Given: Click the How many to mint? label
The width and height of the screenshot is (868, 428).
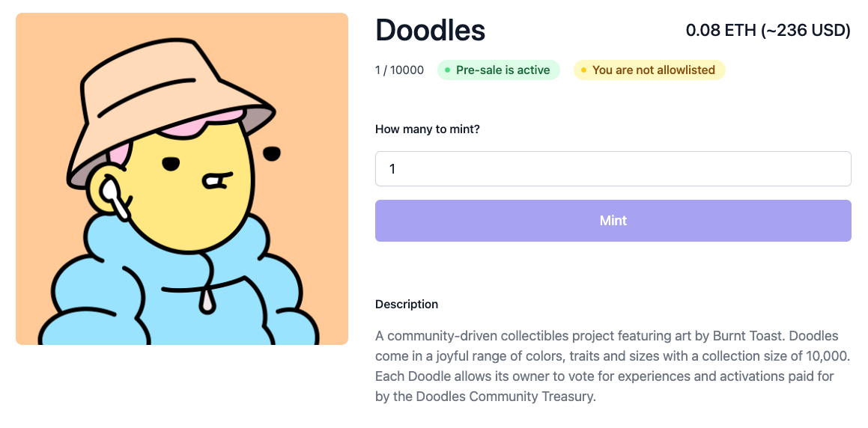Looking at the screenshot, I should click(428, 129).
